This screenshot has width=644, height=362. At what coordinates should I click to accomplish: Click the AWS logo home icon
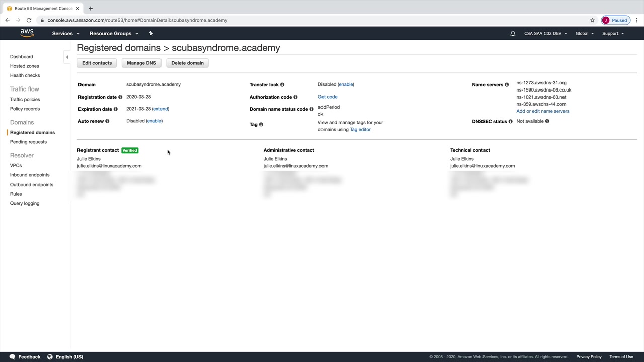coord(27,33)
